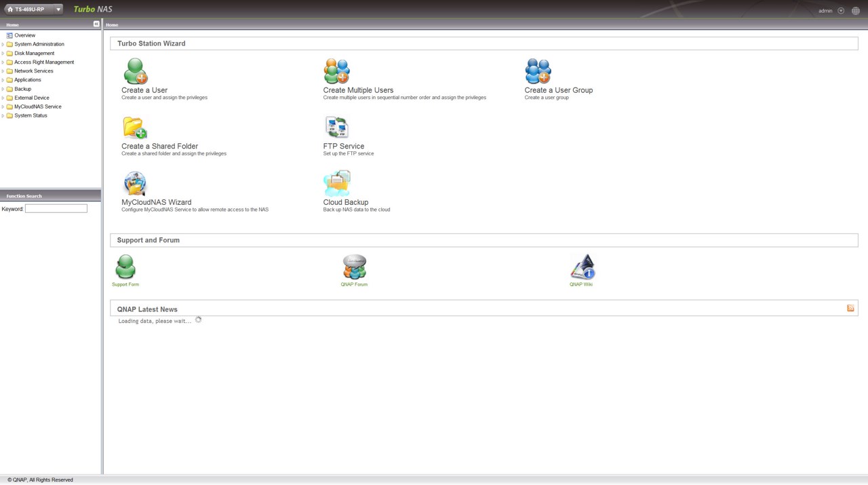This screenshot has height=485, width=868.
Task: Click the Turbo Station Wizard heading
Action: 151,43
